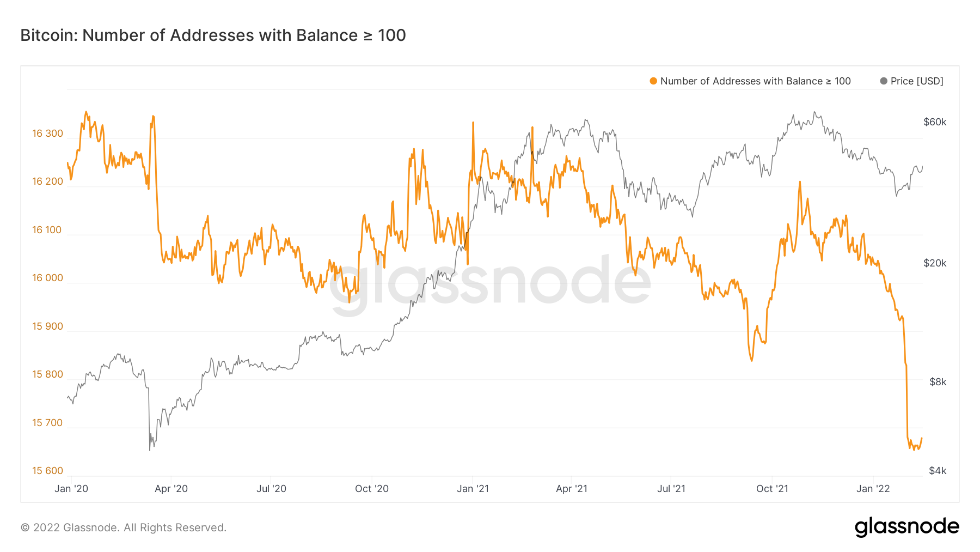The image size is (980, 552).
Task: Click the copyright Glassnode text
Action: 124,527
